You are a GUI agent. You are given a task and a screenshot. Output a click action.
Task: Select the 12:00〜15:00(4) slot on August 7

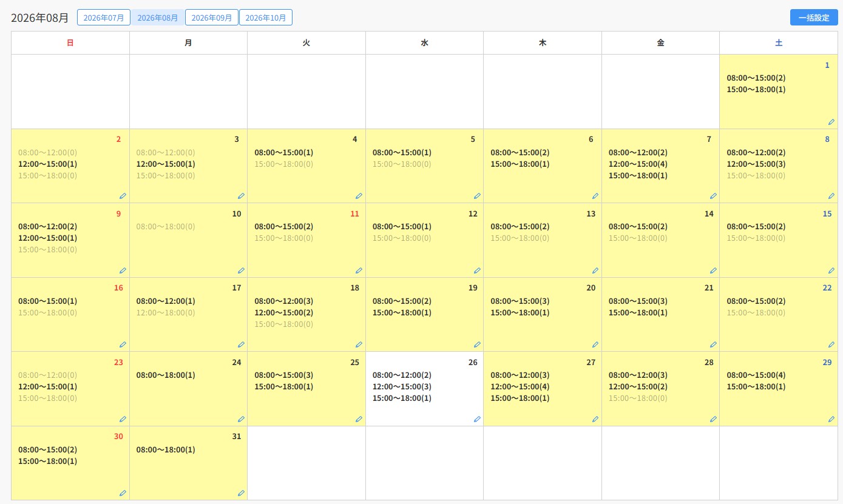pyautogui.click(x=638, y=164)
